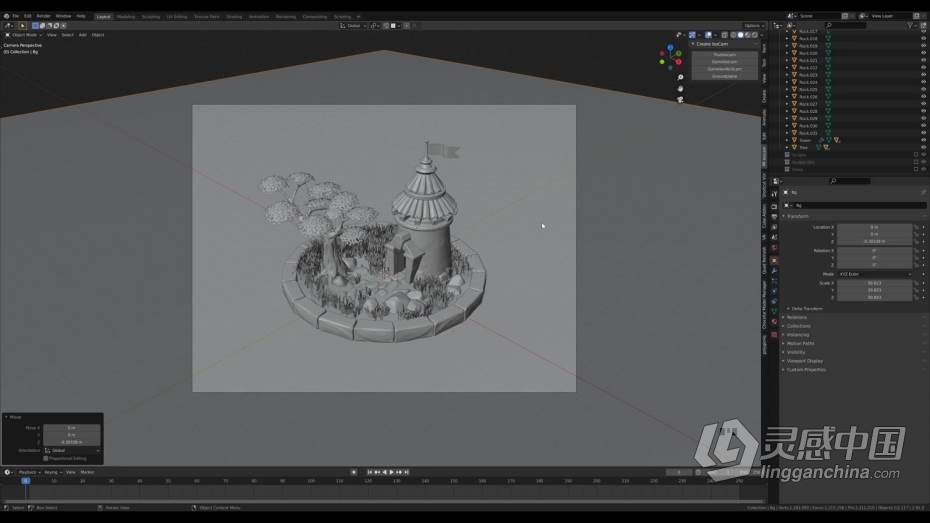
Task: Click Rock.019 mesh triangle icon
Action: 828,46
